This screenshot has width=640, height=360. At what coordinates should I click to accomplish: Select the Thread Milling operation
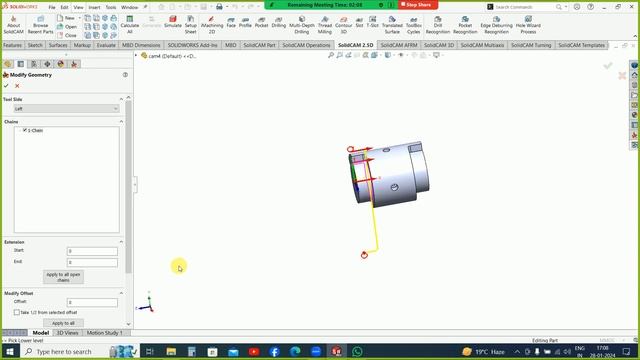click(x=325, y=25)
